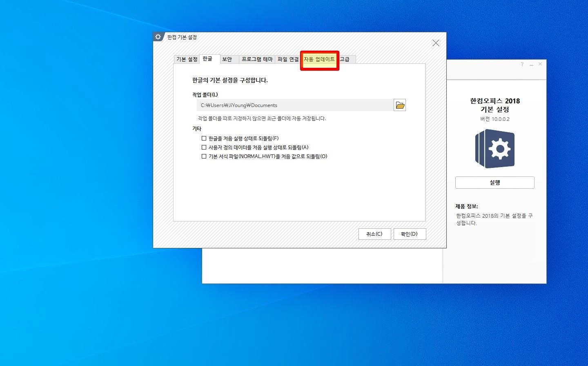The image size is (588, 366).
Task: Click the 취소(C) button
Action: click(374, 234)
